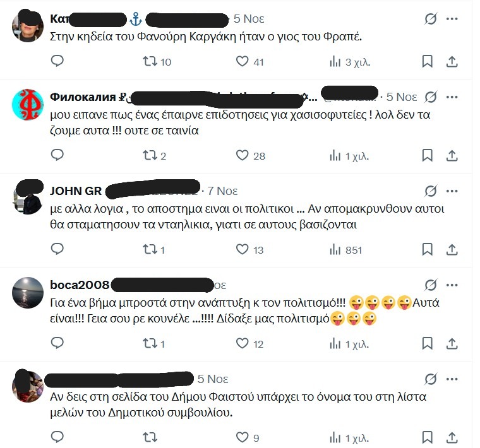
Task: Reply to the Δήμου Φαιστού tweet
Action: point(57,437)
